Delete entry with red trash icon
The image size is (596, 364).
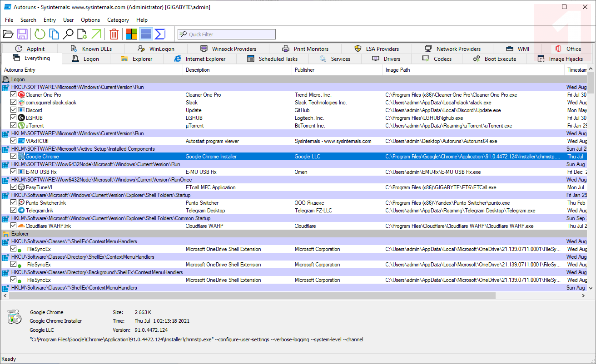114,34
